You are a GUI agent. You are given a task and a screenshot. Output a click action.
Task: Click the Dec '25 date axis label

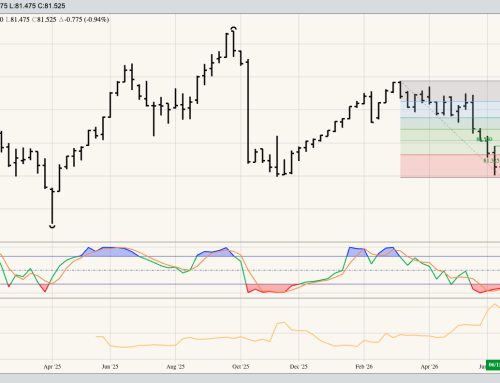tap(299, 367)
